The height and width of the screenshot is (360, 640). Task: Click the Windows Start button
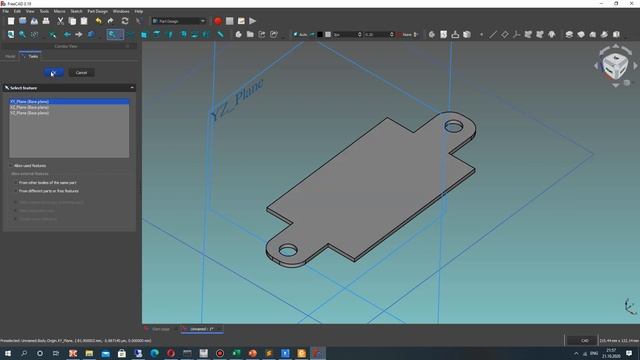7,353
